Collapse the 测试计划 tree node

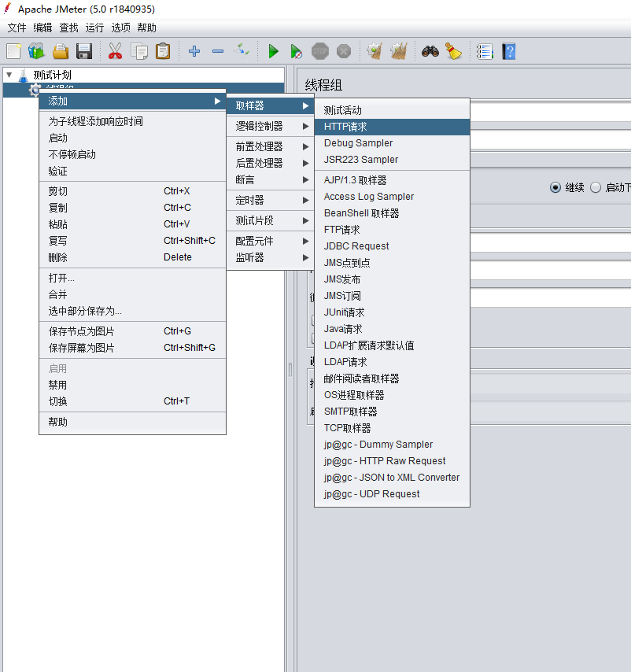tap(9, 75)
